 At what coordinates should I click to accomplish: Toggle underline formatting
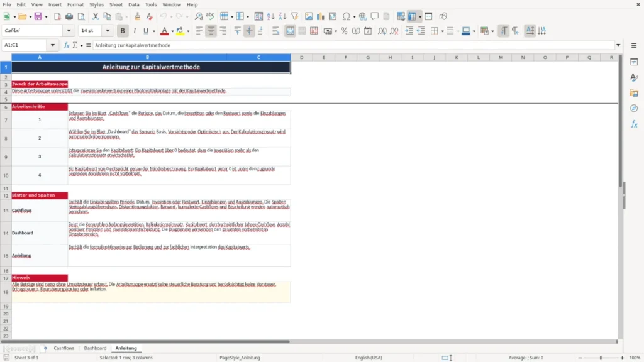coord(146,31)
